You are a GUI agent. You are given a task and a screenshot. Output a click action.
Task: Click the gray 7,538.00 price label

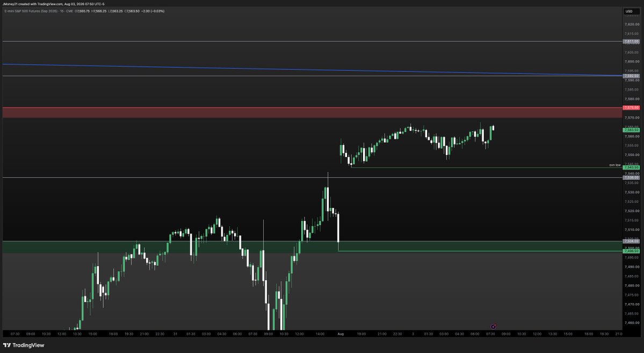pyautogui.click(x=631, y=178)
